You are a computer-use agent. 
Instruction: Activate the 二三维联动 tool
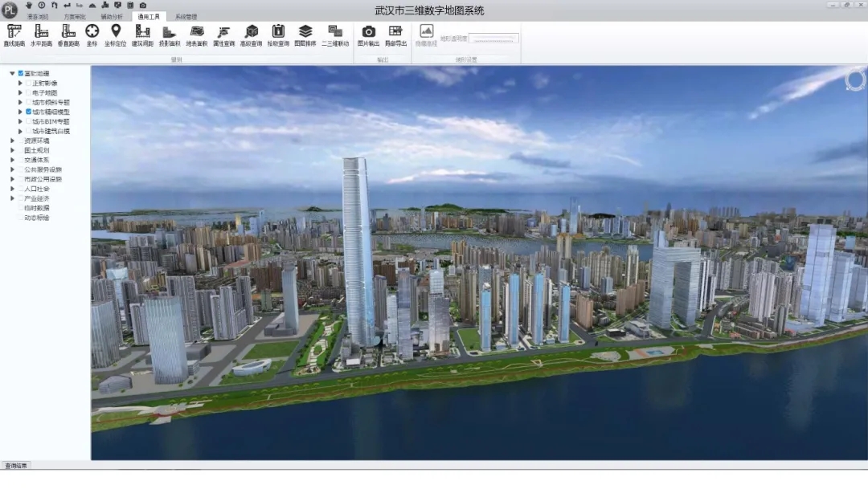[x=335, y=35]
